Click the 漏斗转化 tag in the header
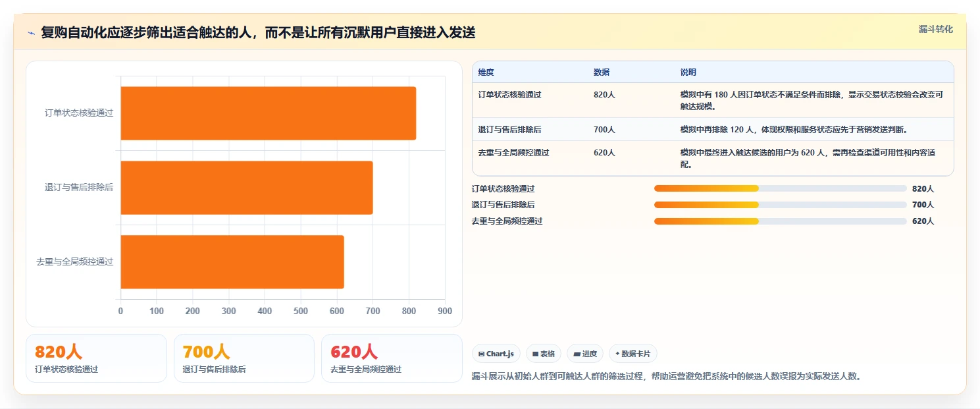This screenshot has height=409, width=980. (935, 29)
